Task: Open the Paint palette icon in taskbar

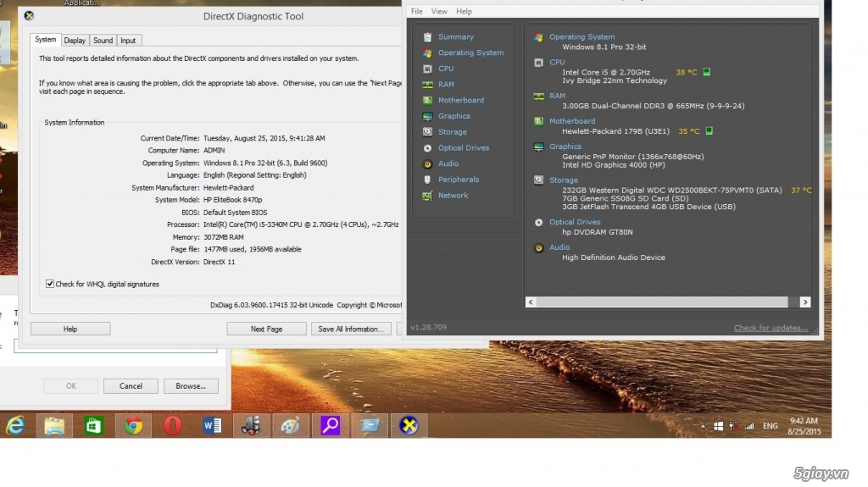Action: click(290, 425)
